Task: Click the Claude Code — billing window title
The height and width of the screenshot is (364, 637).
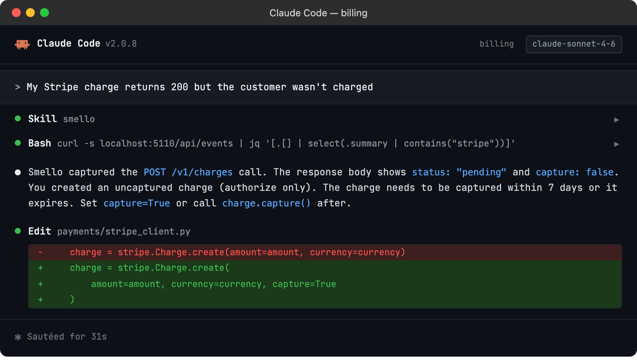Action: tap(318, 13)
